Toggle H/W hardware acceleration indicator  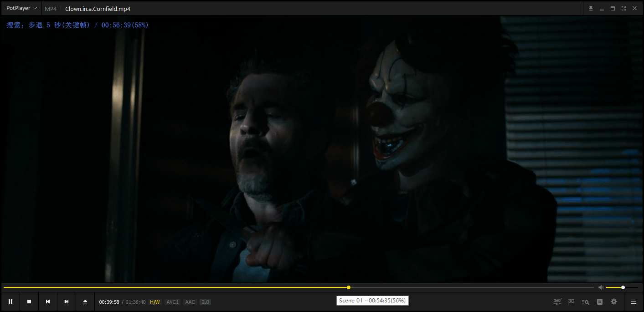(x=155, y=302)
